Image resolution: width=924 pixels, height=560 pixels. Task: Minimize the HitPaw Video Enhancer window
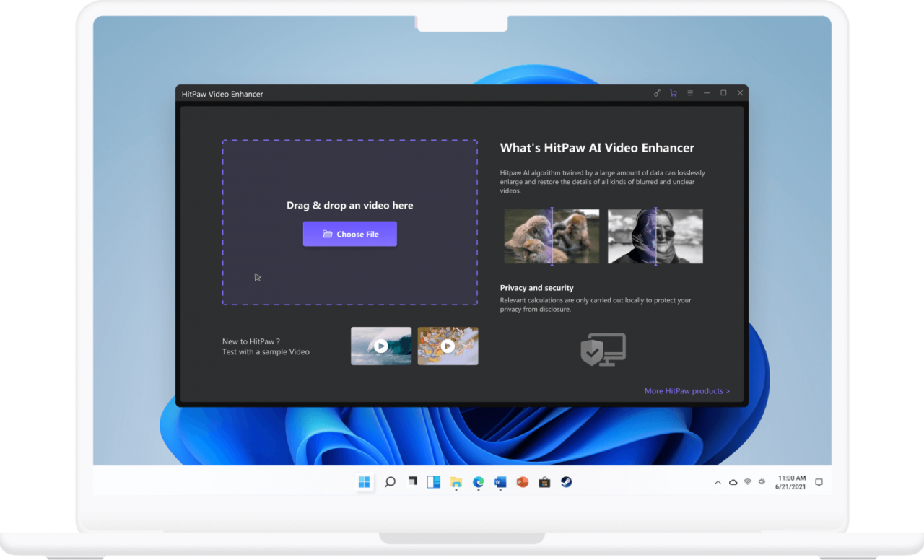(x=707, y=93)
